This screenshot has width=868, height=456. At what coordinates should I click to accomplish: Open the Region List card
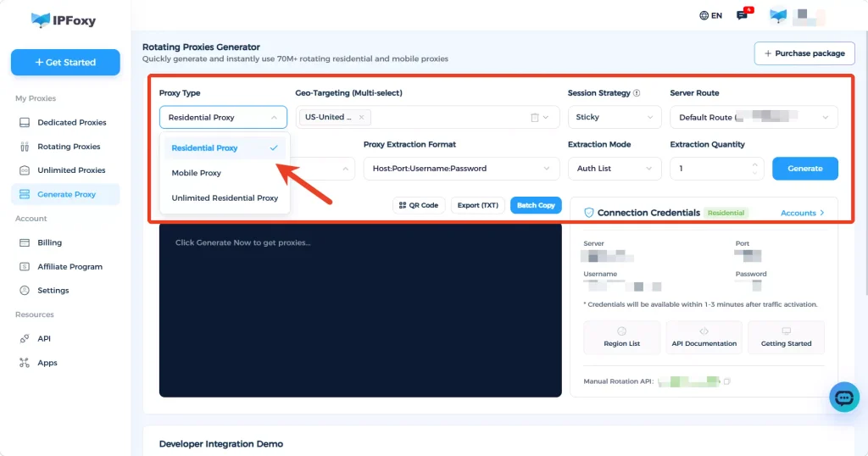click(x=621, y=337)
